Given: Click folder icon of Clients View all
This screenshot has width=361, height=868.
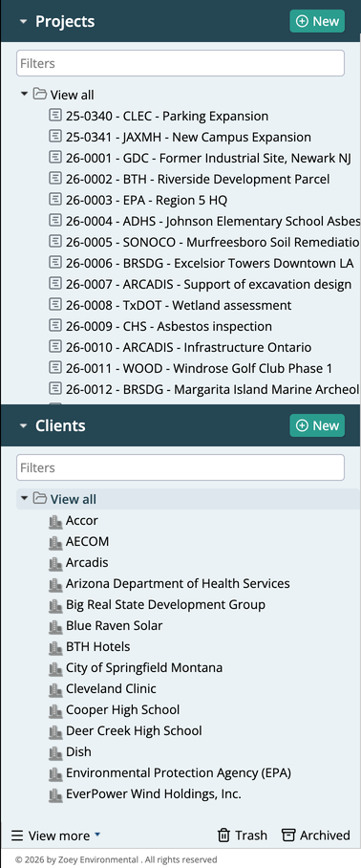Looking at the screenshot, I should 40,498.
